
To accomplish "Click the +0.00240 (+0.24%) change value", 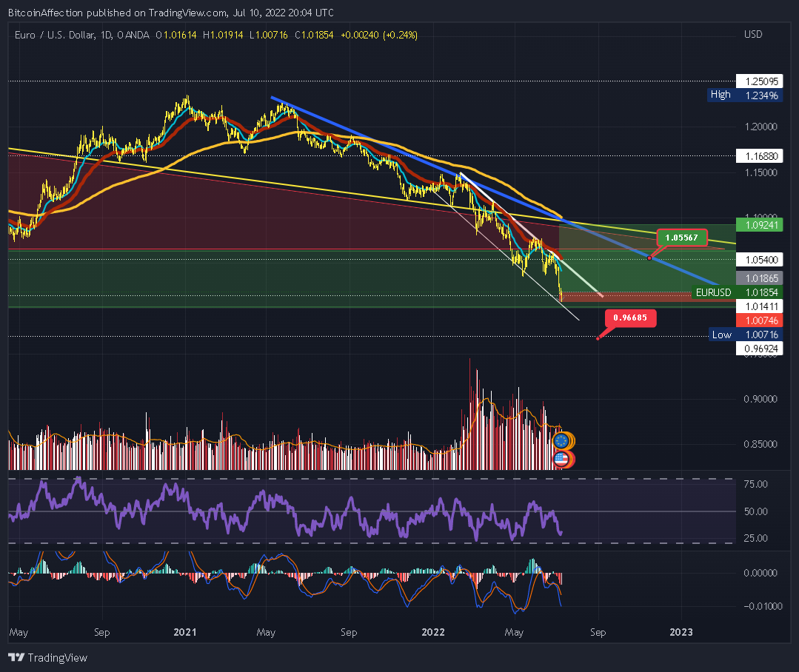I will pos(379,35).
